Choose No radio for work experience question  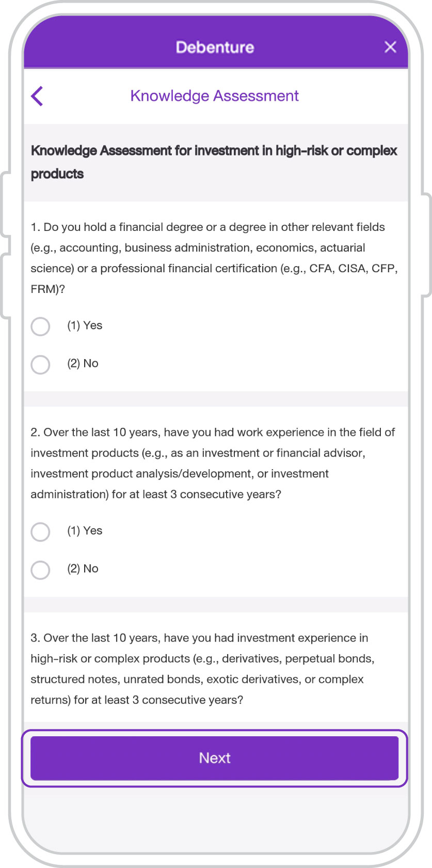click(x=40, y=570)
